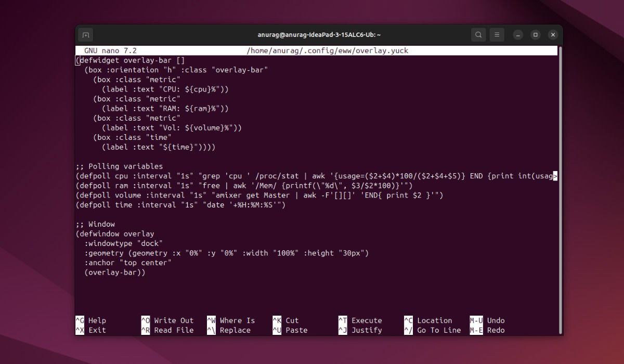Image resolution: width=624 pixels, height=364 pixels.
Task: Click the ^W Where Is shortcut
Action: coord(231,320)
